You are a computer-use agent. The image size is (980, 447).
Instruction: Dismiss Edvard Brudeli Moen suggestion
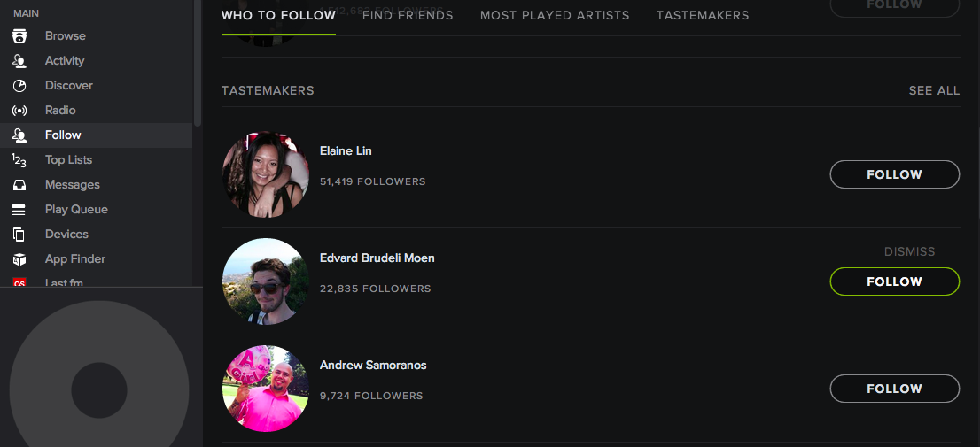coord(909,251)
